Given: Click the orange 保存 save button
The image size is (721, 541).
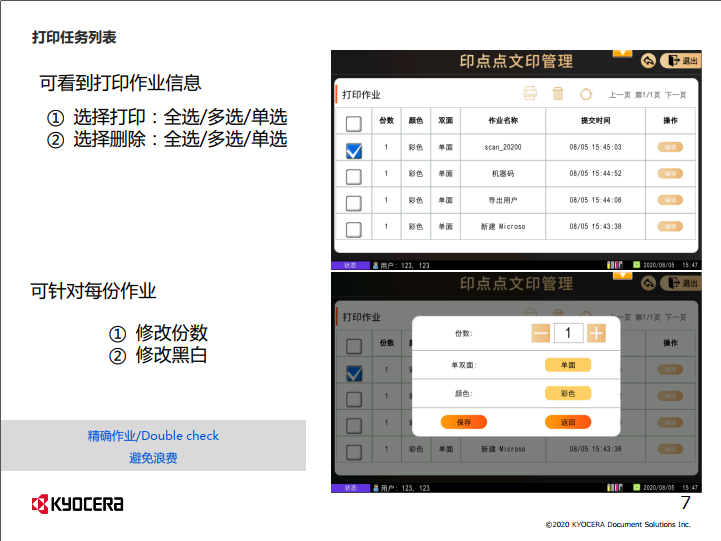Looking at the screenshot, I should 464,422.
